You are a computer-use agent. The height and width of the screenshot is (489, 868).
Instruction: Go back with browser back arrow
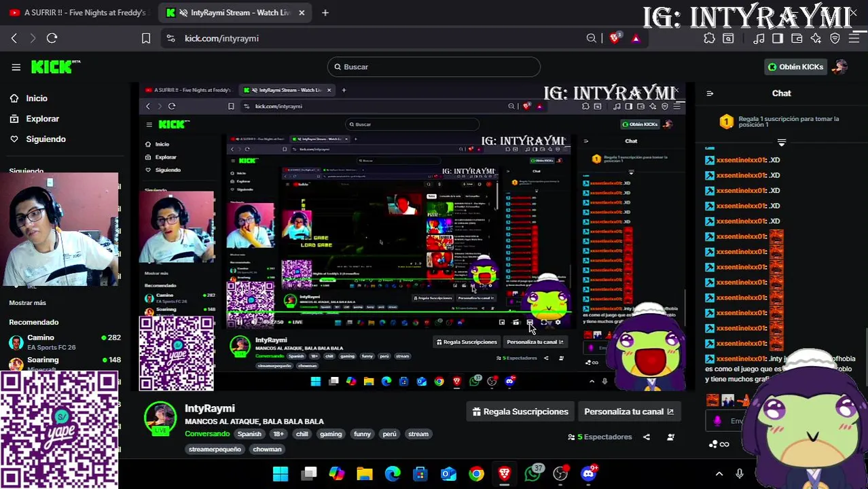[14, 39]
